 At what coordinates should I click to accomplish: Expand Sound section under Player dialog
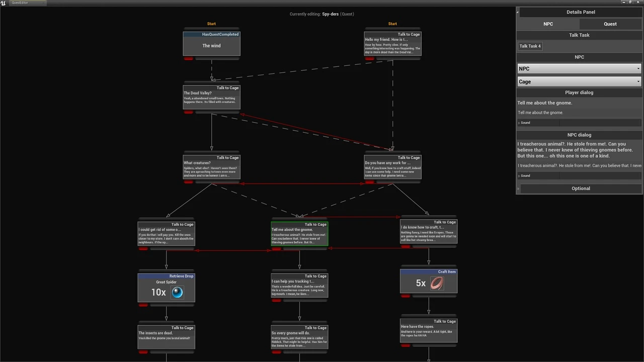pos(519,123)
